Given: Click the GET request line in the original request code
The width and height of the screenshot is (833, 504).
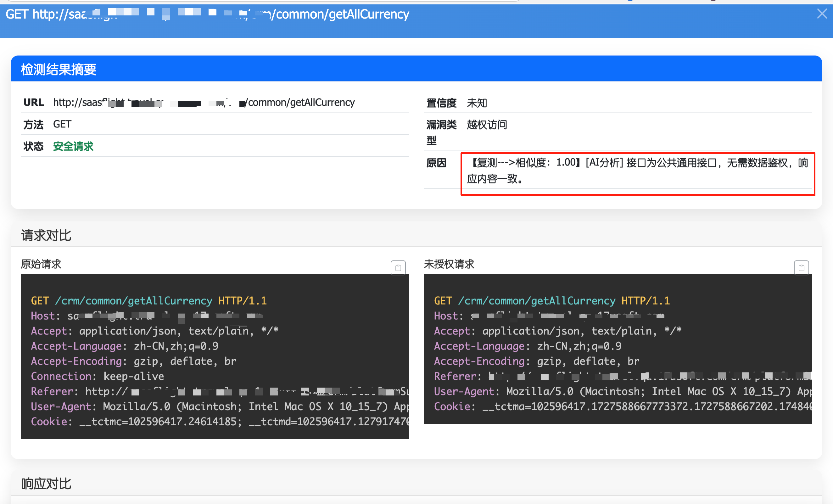Looking at the screenshot, I should click(149, 300).
